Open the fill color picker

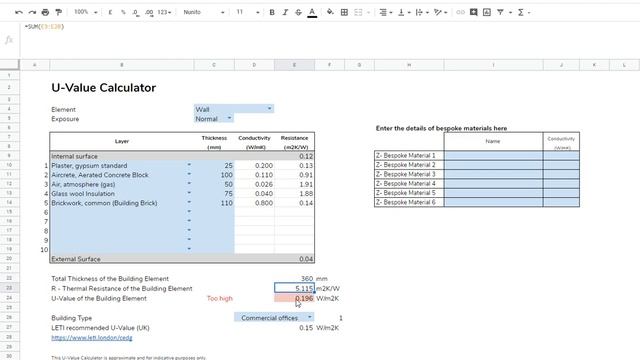click(330, 12)
